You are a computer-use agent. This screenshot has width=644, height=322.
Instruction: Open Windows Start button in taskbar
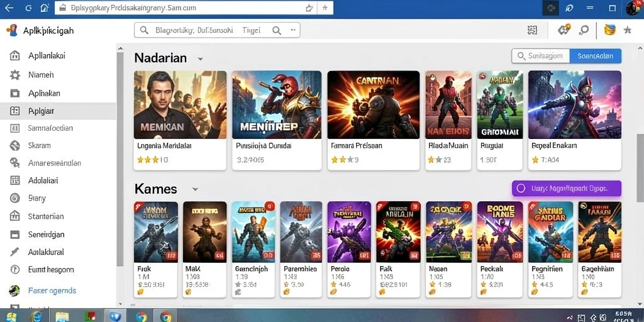coord(11,316)
